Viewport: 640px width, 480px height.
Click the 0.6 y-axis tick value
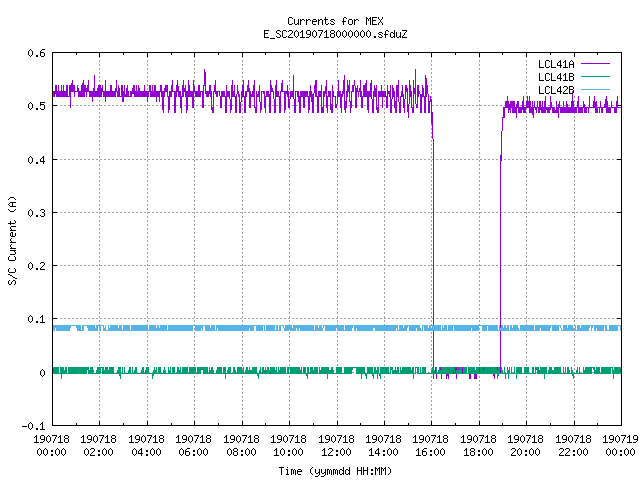36,53
